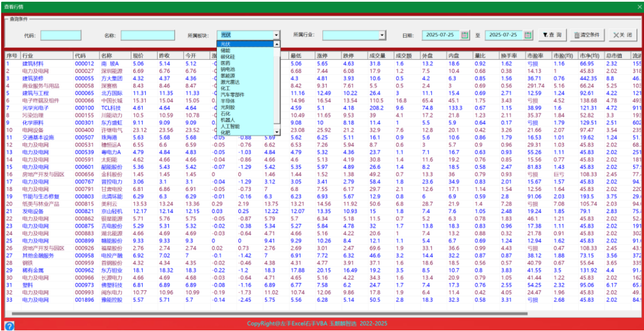Click the 珠海港 name cell
644x331 pixels.
109,137
